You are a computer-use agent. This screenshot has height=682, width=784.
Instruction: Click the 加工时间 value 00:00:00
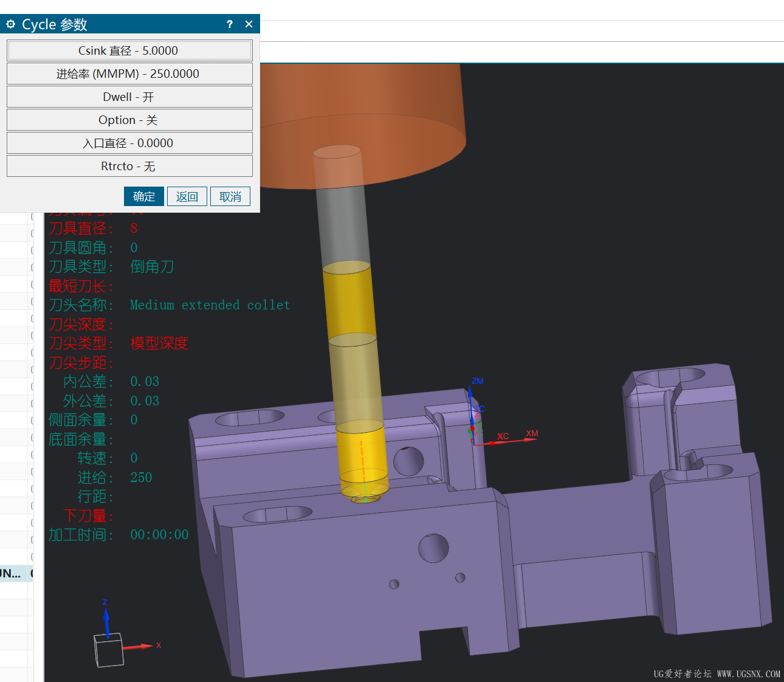point(159,535)
